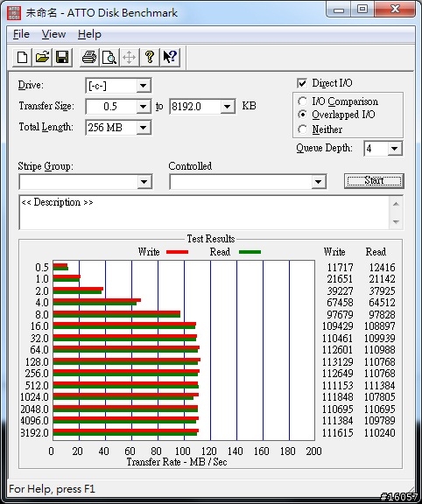
Task: Select the I/O Comparison radio option
Action: point(302,101)
